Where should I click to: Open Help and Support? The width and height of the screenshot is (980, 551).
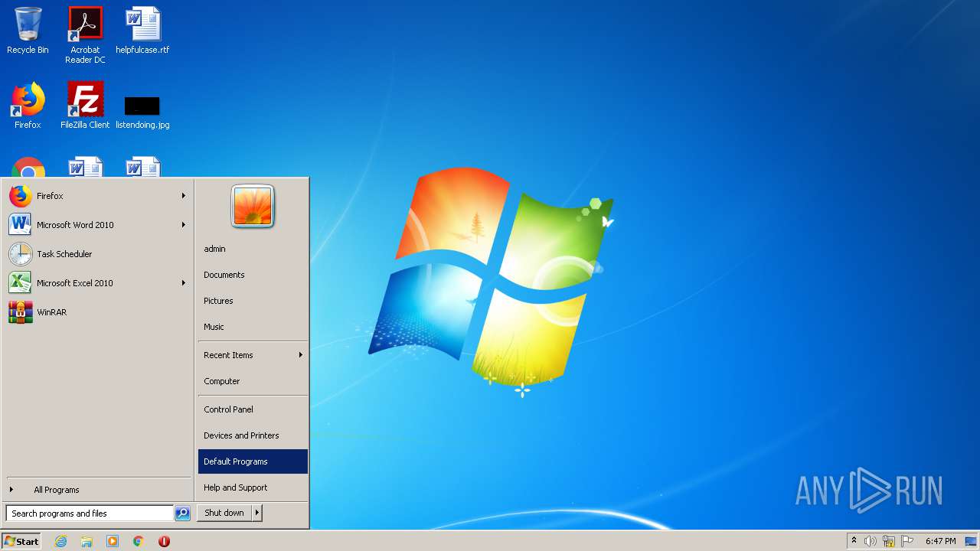(x=253, y=487)
